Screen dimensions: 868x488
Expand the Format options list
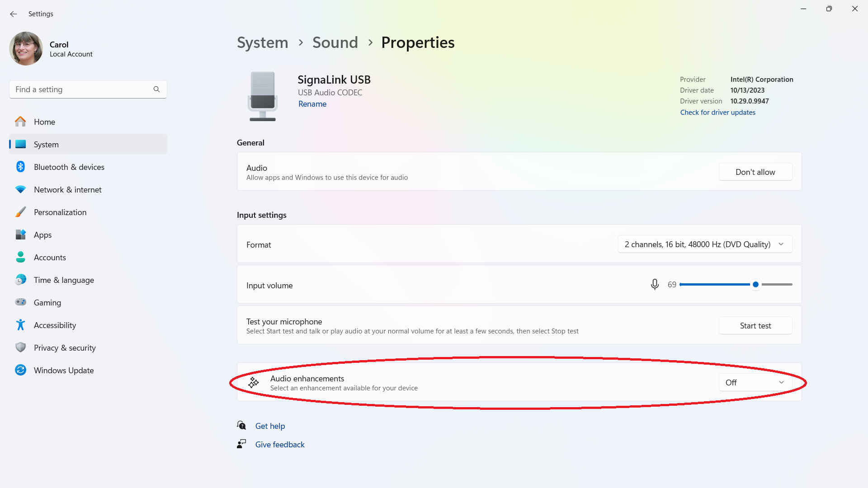704,244
